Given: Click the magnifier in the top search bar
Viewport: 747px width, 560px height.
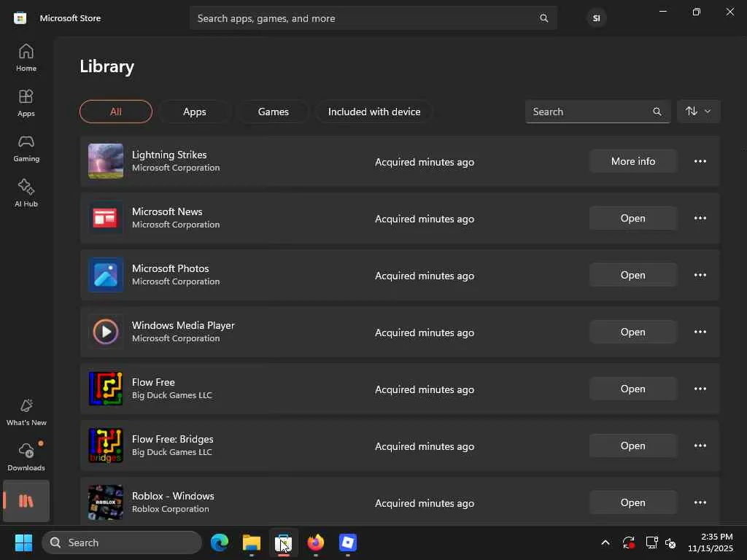Looking at the screenshot, I should point(543,18).
